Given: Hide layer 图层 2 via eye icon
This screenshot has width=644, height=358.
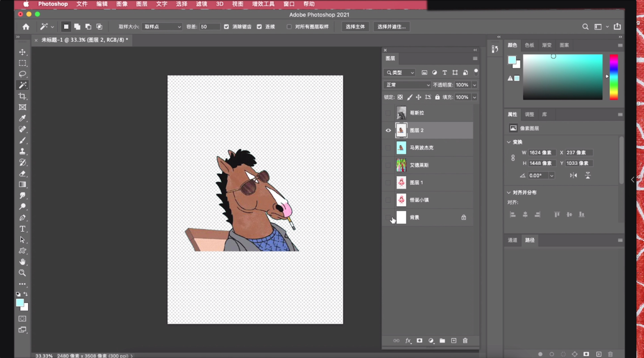Looking at the screenshot, I should (x=388, y=130).
